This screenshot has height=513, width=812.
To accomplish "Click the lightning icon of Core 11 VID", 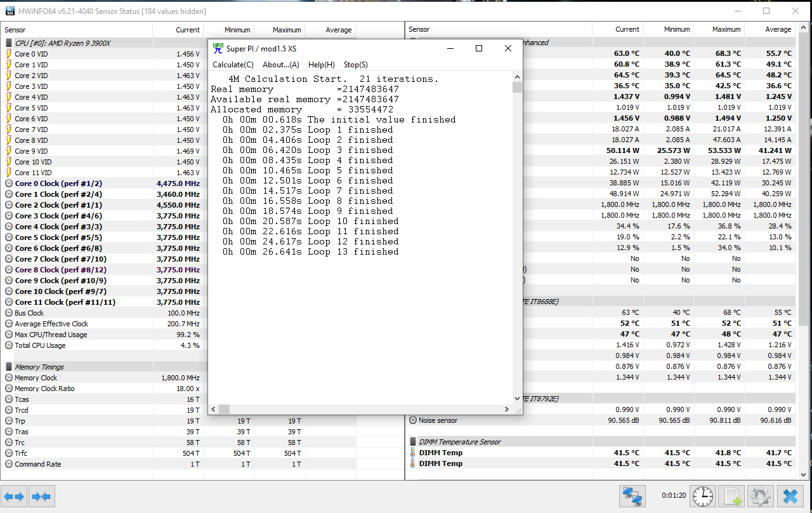I will pyautogui.click(x=9, y=173).
